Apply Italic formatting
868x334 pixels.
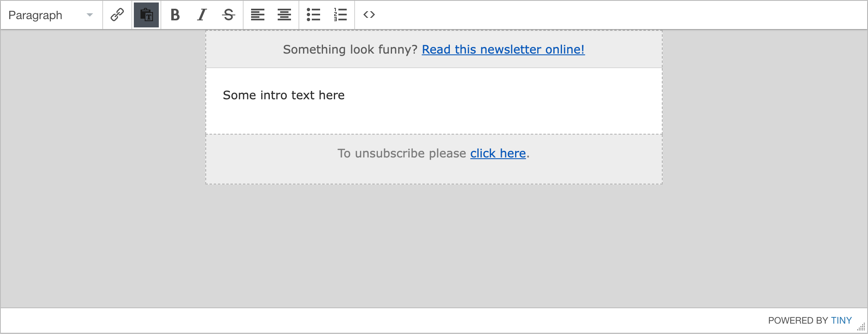point(202,15)
